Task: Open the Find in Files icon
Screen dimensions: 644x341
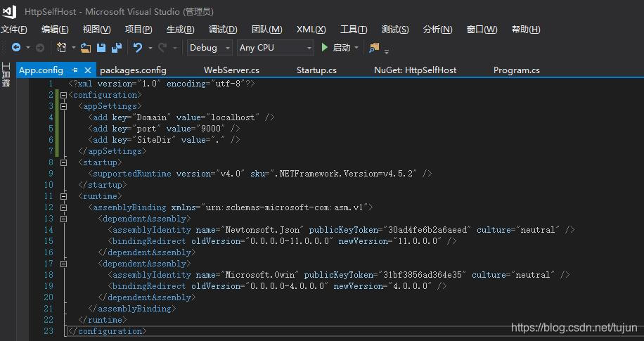Action: [x=374, y=48]
